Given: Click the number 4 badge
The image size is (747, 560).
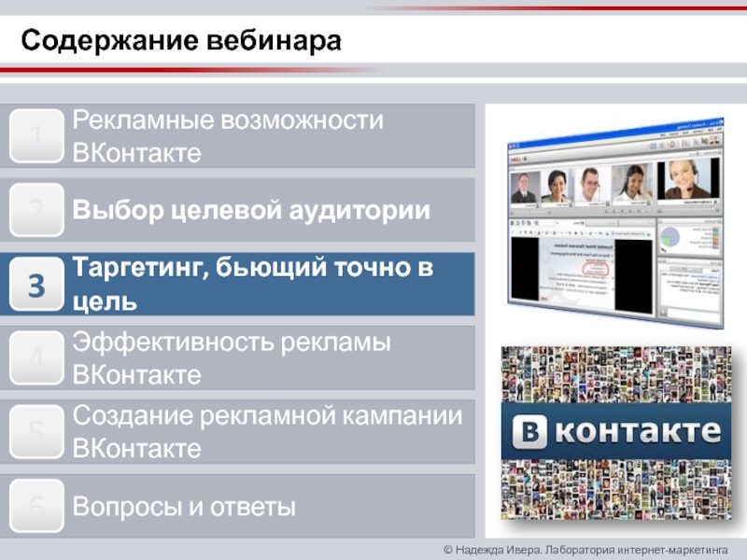Looking at the screenshot, I should [36, 358].
